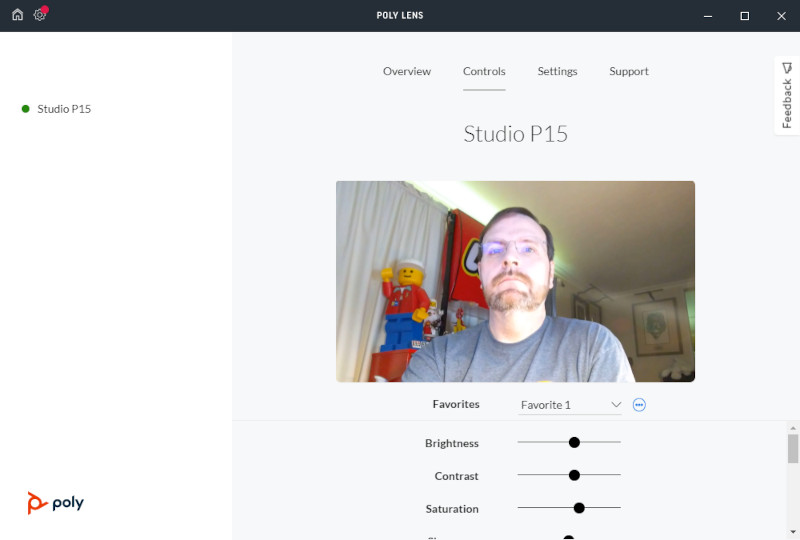Click the Poly logo at bottom left

click(56, 503)
